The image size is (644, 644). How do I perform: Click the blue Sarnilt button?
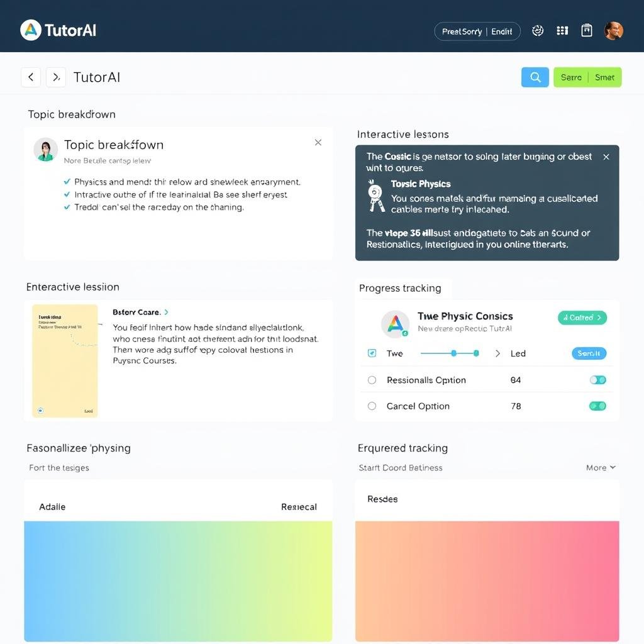coord(589,353)
